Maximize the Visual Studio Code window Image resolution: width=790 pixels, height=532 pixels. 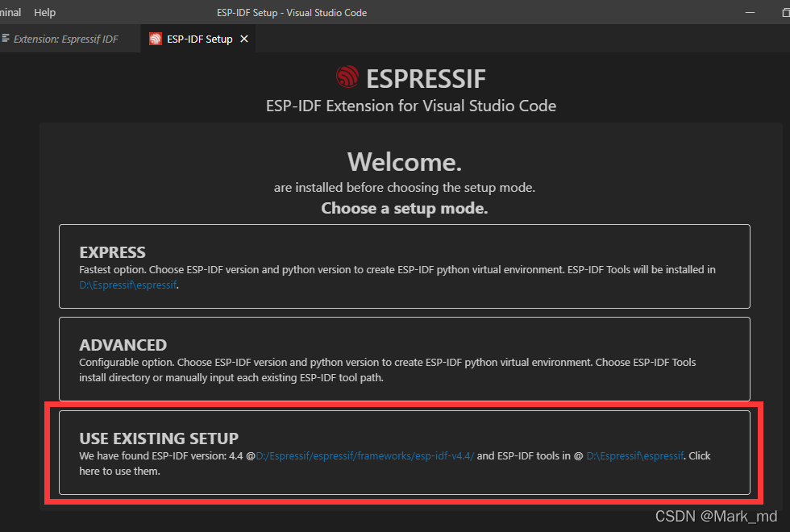785,13
